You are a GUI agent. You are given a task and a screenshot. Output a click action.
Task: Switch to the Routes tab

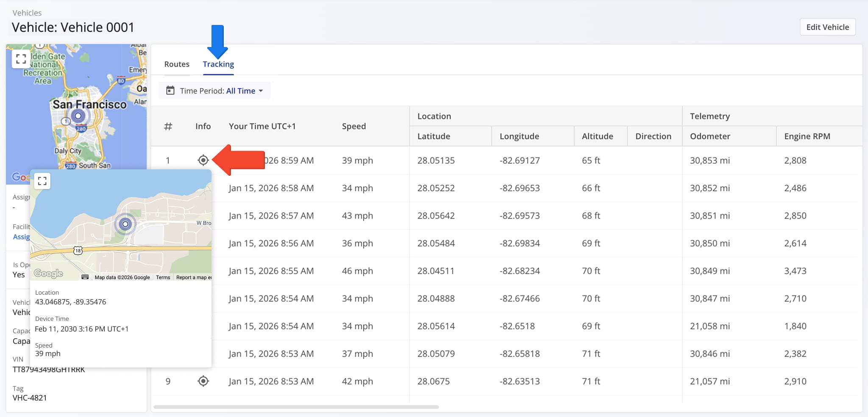[177, 64]
